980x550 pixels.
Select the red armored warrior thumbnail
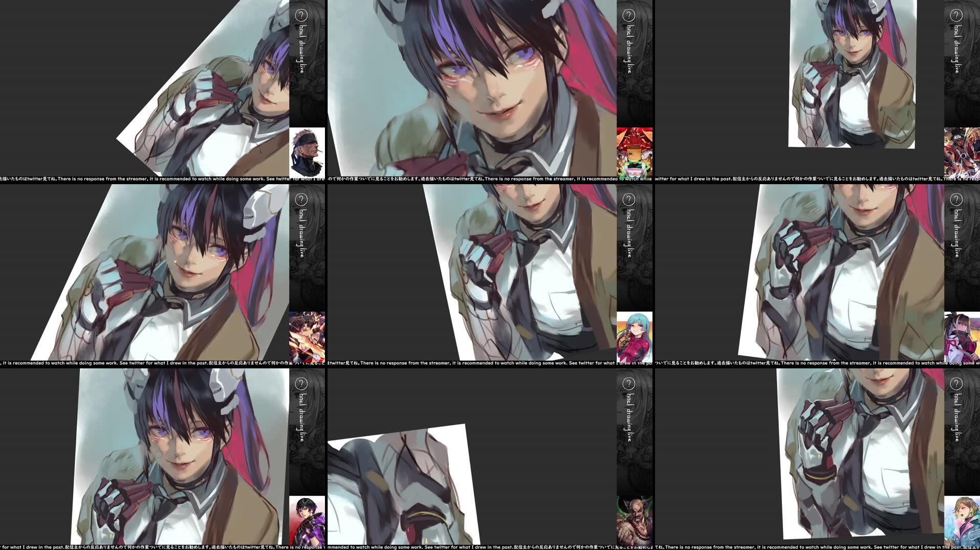(962, 152)
